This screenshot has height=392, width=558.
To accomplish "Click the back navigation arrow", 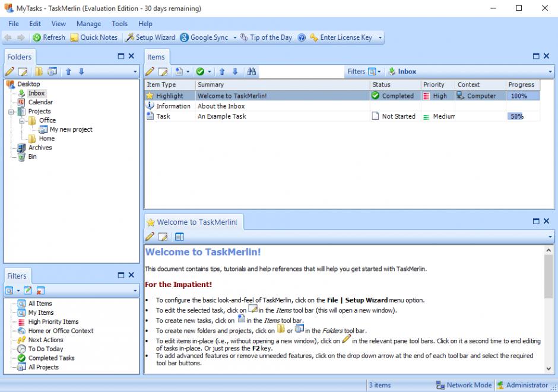I will pos(8,37).
